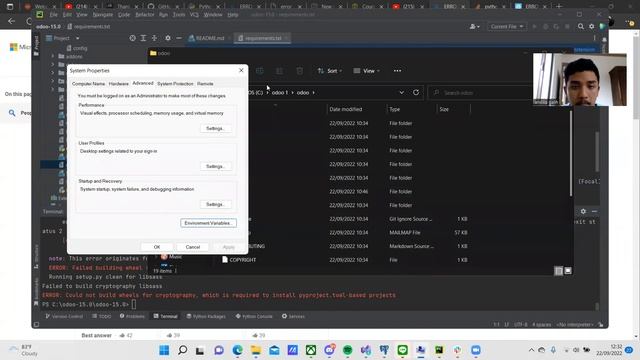The image size is (640, 360).
Task: Open the Python Packages tool window
Action: [206, 316]
